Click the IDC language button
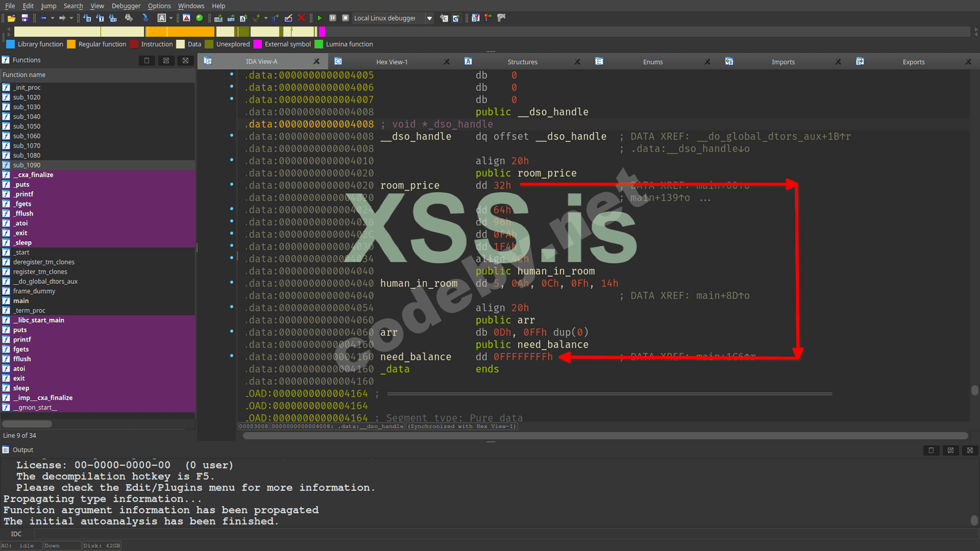 (x=16, y=534)
